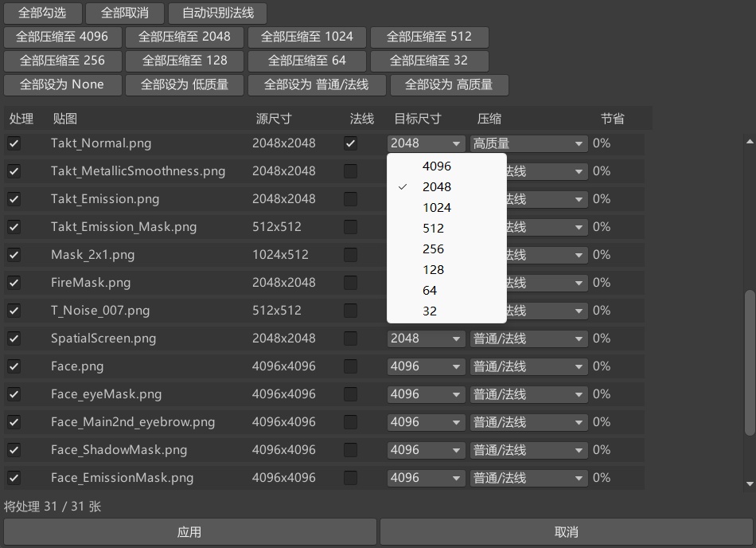Click 全部压缩至 32 button

click(x=430, y=61)
